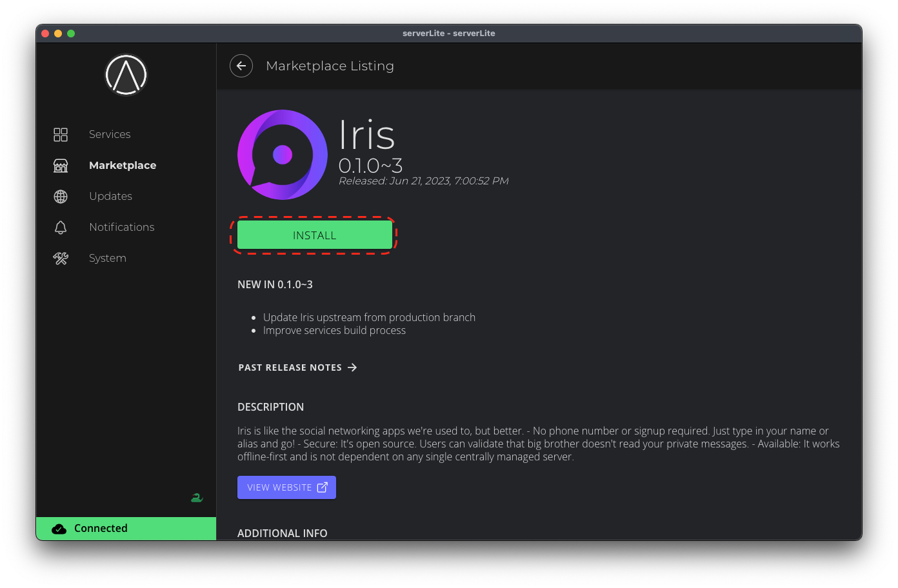Click the Notifications bell icon

tap(61, 228)
